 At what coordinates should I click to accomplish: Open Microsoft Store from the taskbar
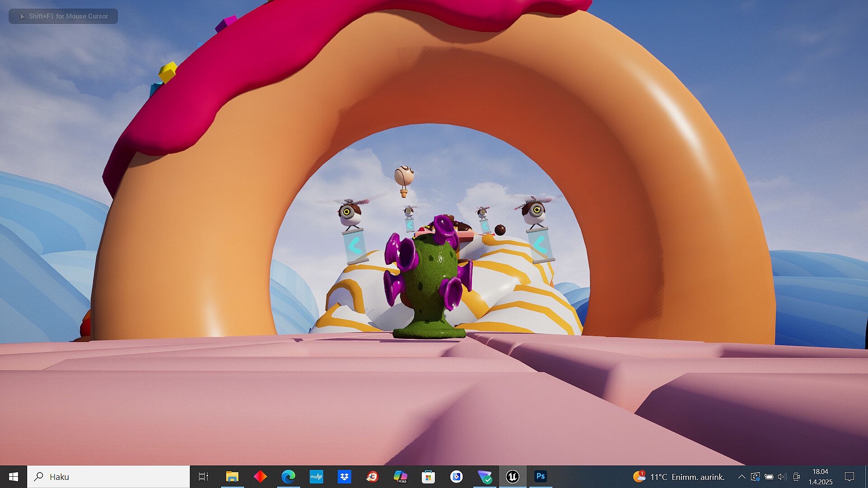coord(428,477)
